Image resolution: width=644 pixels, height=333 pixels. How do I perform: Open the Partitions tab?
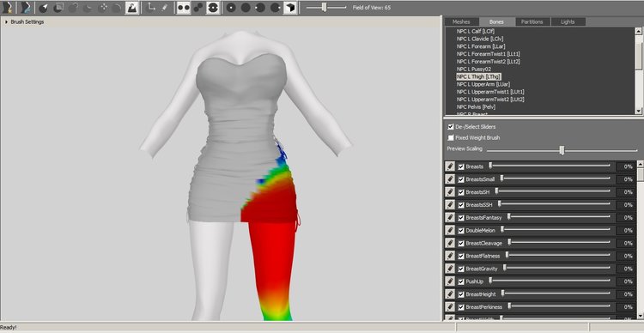[x=532, y=21]
